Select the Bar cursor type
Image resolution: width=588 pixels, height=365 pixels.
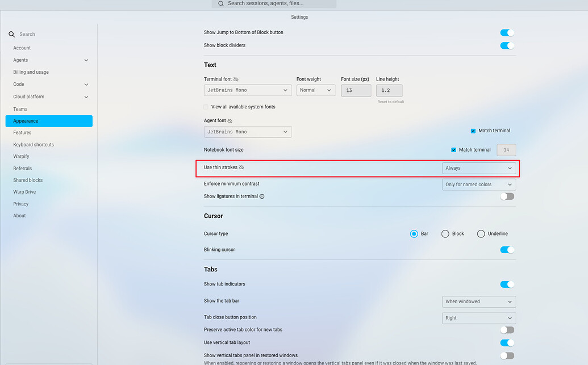tap(414, 234)
